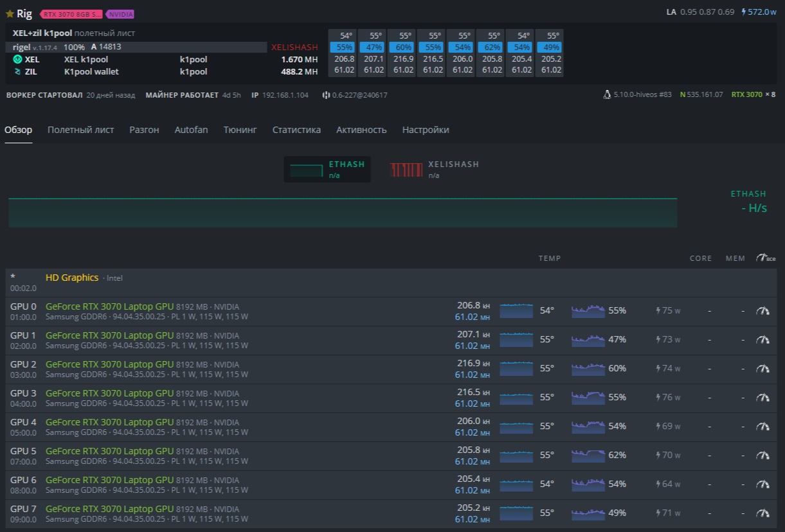This screenshot has height=532, width=785.
Task: Open GPU 0 overclock speedometer icon
Action: 762,310
